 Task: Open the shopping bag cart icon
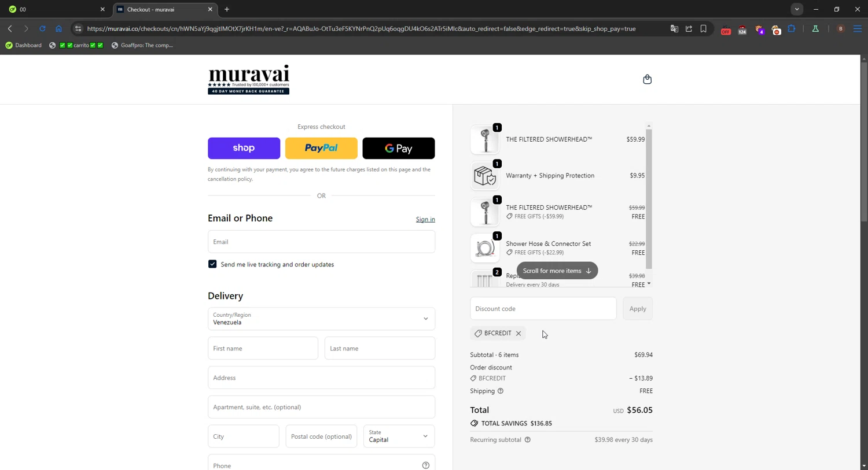[647, 79]
